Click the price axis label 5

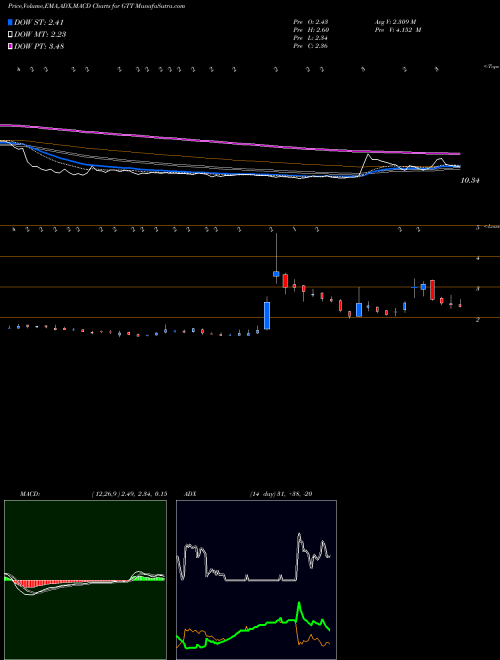pos(478,228)
